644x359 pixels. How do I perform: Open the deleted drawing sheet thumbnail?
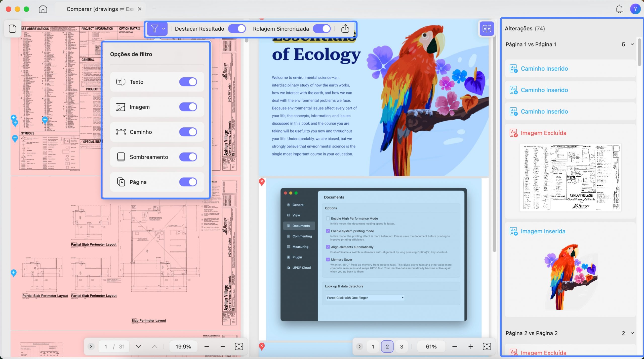click(570, 178)
